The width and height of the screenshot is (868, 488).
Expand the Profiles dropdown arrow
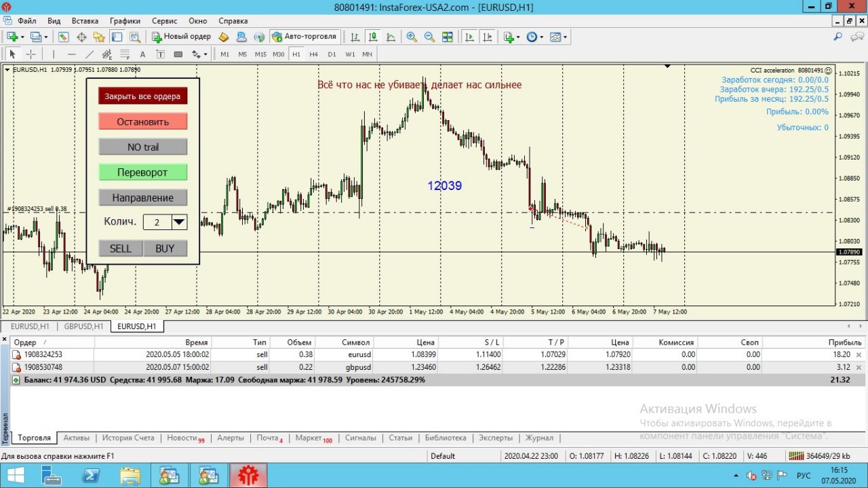tap(45, 37)
